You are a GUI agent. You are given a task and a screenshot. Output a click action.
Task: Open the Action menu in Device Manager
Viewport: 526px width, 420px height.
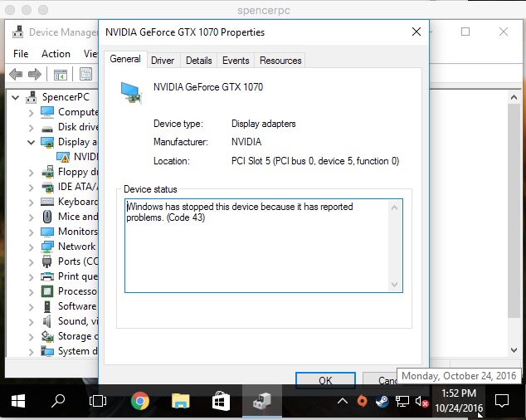click(56, 54)
